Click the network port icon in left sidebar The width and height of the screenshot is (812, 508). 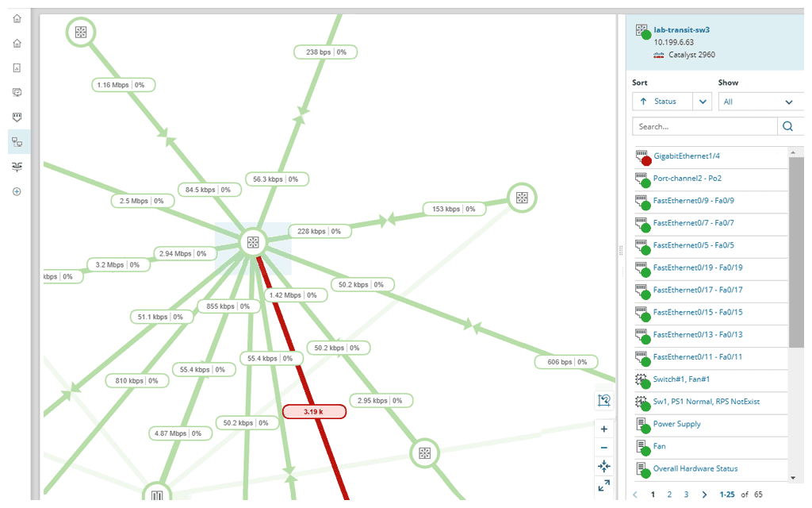tap(16, 117)
